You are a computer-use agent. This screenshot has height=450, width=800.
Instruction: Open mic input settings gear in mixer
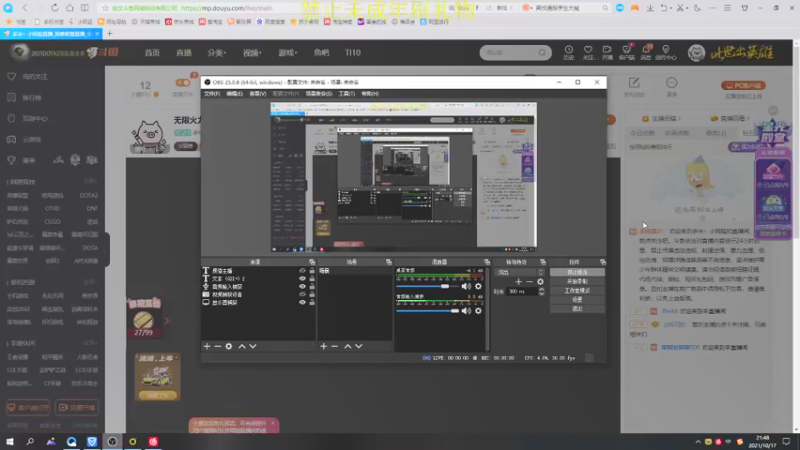[x=478, y=311]
